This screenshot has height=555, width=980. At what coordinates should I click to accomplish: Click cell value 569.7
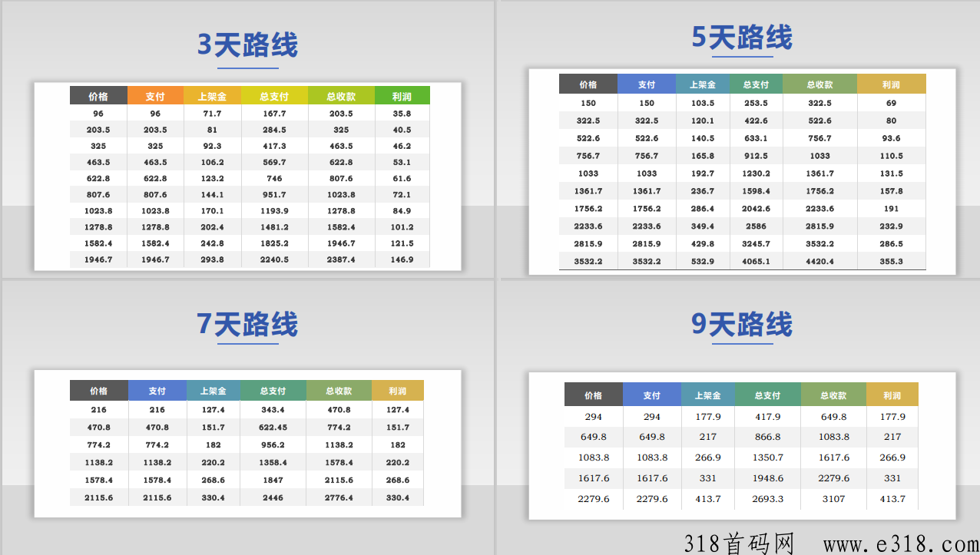click(x=274, y=162)
